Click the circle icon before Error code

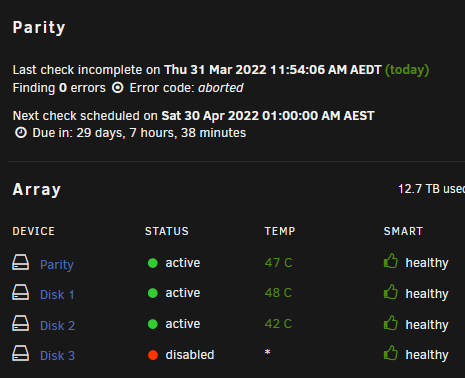117,88
